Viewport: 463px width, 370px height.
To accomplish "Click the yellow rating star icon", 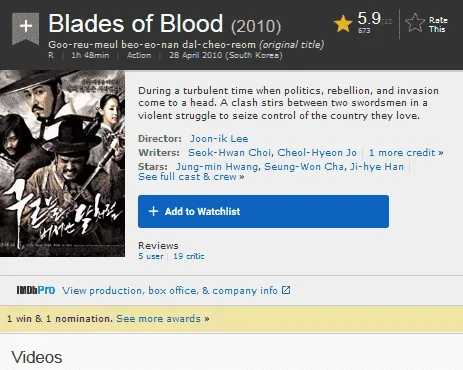I will [x=343, y=24].
